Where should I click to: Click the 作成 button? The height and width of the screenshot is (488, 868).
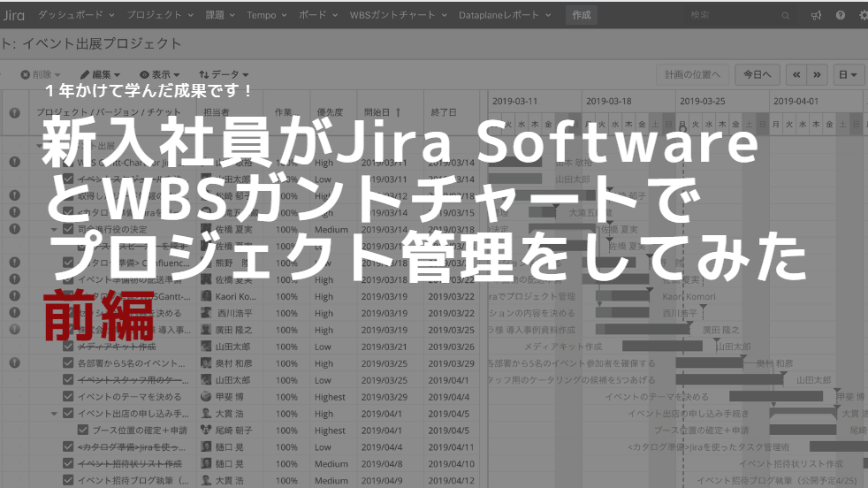pyautogui.click(x=582, y=15)
